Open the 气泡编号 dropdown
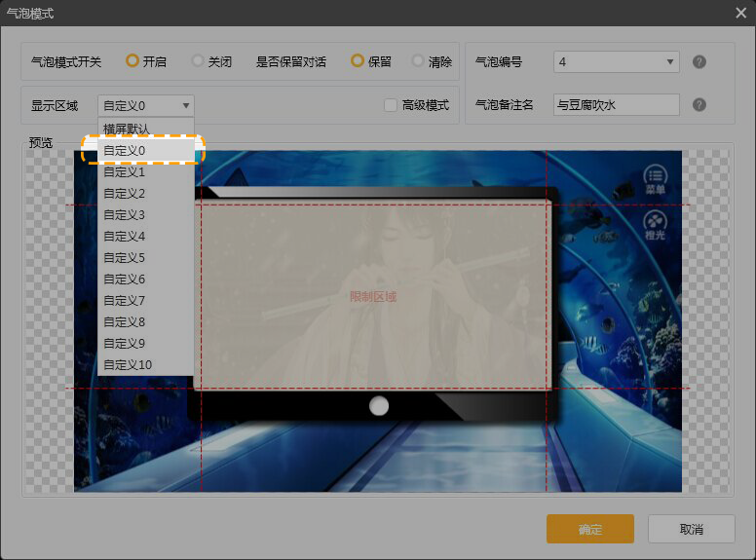The image size is (756, 560). (616, 62)
